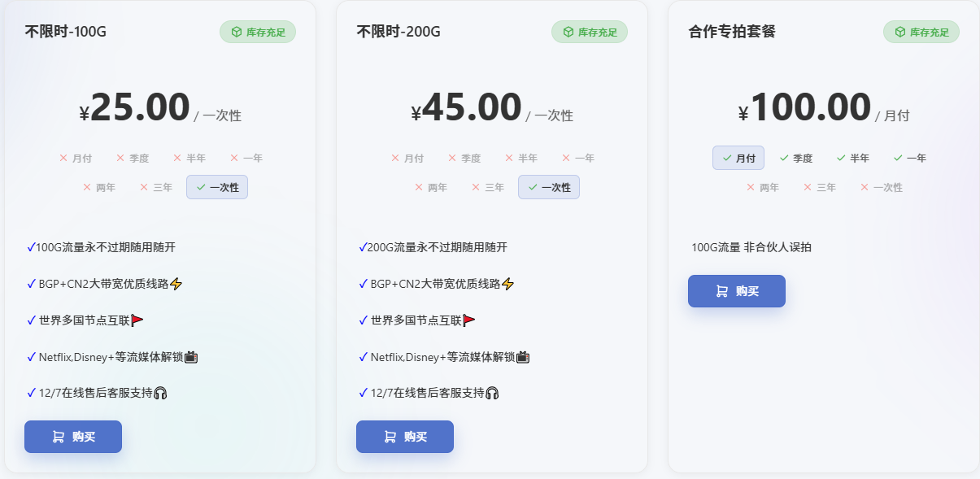Select the 季度 billing cycle in 合作专拍套餐

[795, 158]
